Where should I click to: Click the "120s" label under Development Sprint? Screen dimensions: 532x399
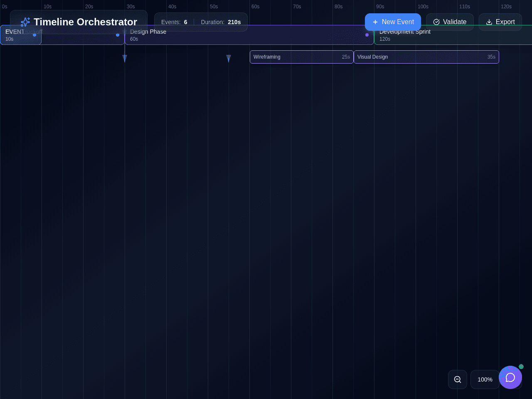click(385, 39)
